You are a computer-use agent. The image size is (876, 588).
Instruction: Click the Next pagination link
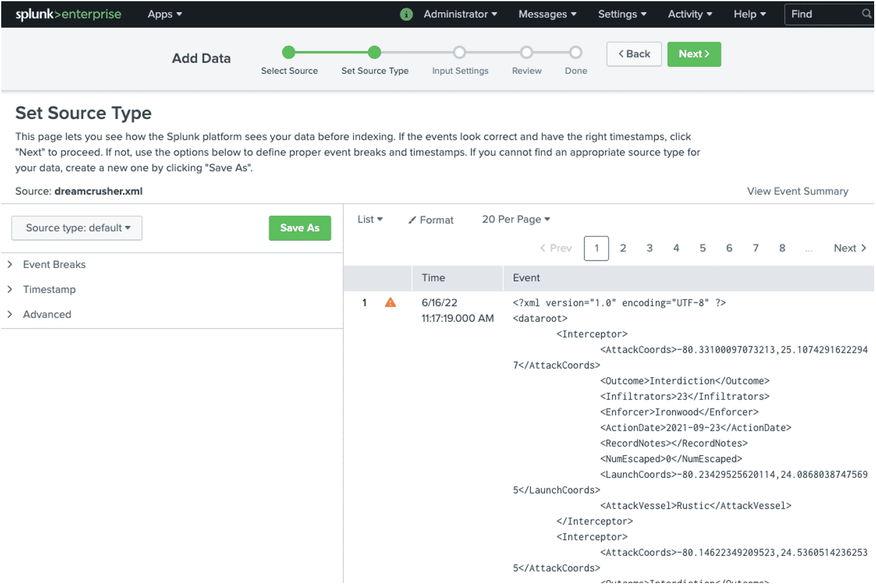click(850, 248)
